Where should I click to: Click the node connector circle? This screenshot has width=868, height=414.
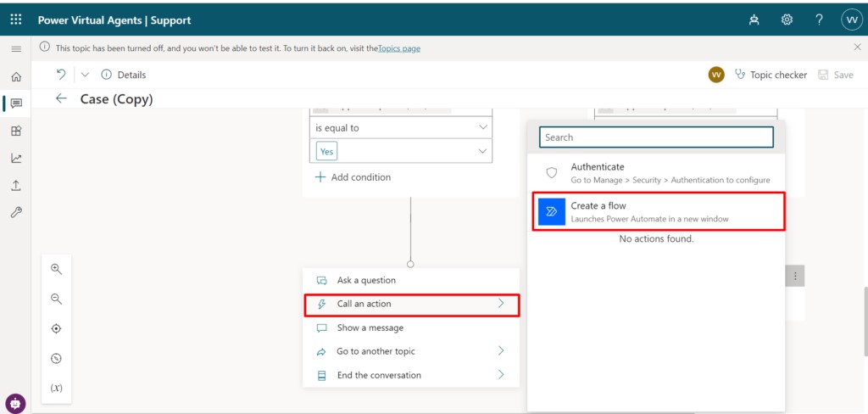click(410, 265)
